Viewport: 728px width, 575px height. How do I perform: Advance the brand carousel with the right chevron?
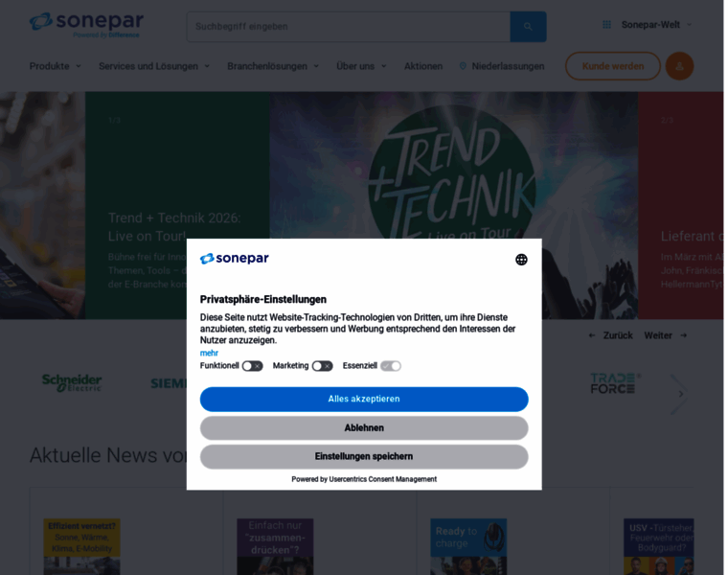[681, 394]
